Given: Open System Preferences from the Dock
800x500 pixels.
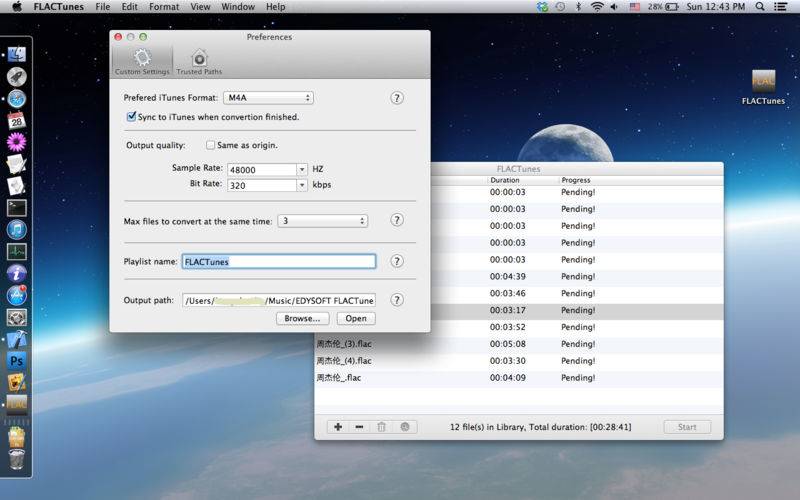Looking at the screenshot, I should click(16, 317).
